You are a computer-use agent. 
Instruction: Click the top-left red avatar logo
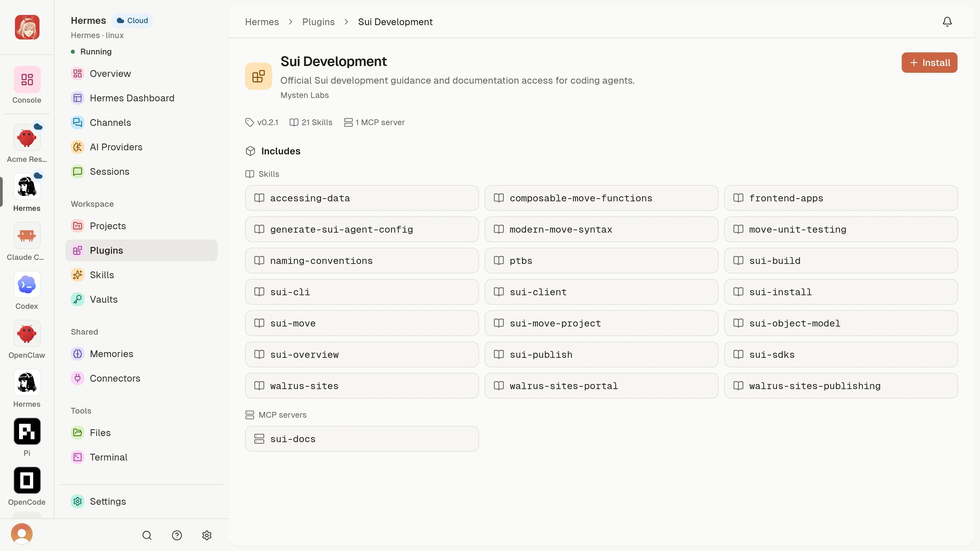point(27,27)
